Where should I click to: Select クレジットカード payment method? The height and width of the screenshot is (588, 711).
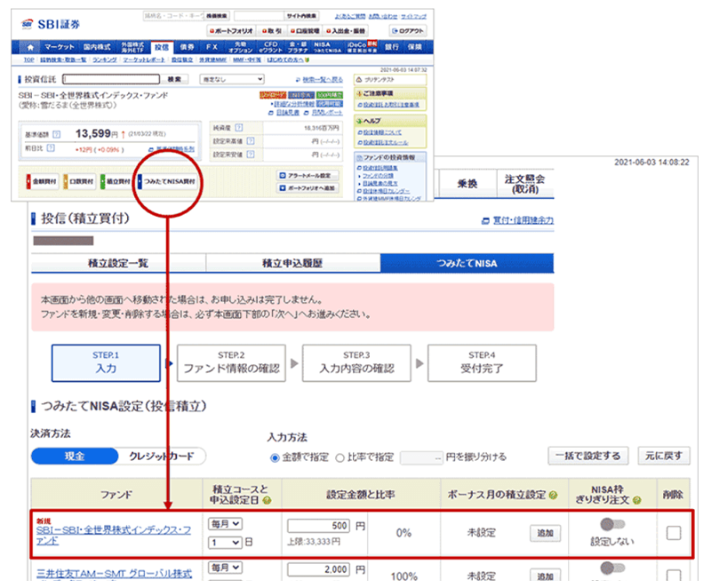[162, 457]
